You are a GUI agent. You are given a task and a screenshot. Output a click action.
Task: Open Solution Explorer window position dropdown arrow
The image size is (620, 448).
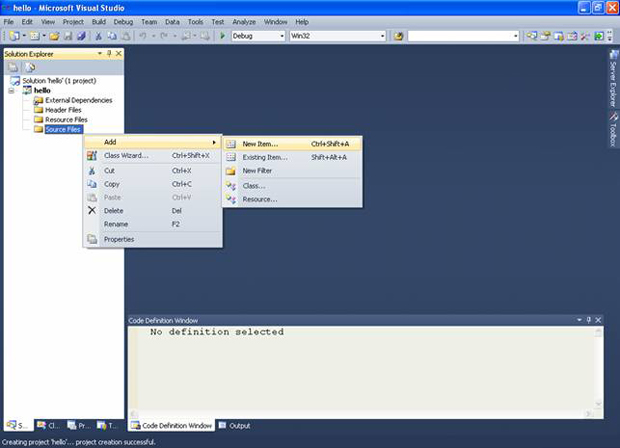pyautogui.click(x=100, y=53)
